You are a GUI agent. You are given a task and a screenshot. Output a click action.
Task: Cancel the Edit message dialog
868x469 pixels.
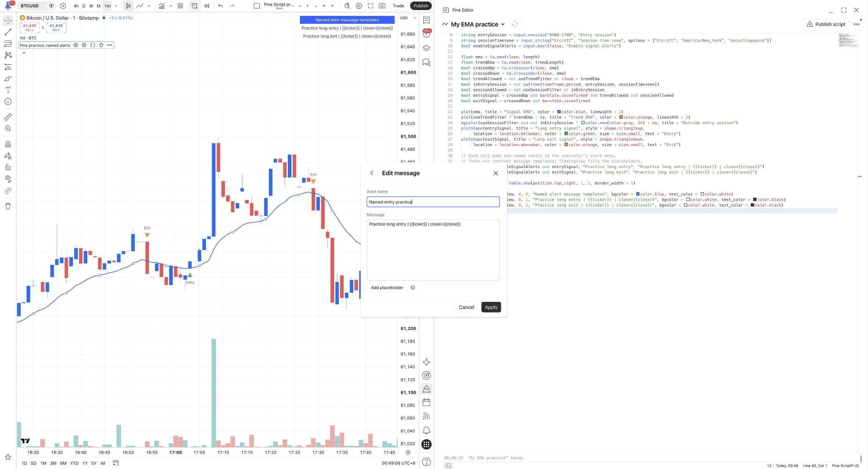pos(466,307)
